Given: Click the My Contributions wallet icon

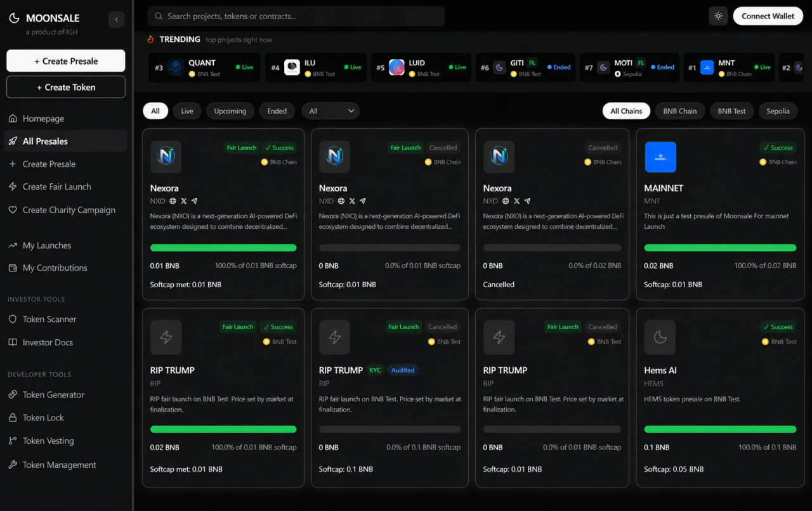Looking at the screenshot, I should tap(13, 268).
